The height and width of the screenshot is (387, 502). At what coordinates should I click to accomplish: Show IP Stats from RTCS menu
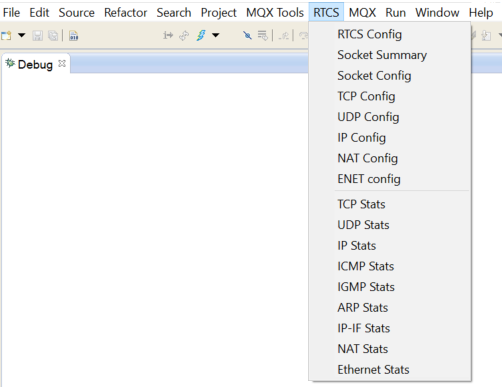click(x=390, y=246)
